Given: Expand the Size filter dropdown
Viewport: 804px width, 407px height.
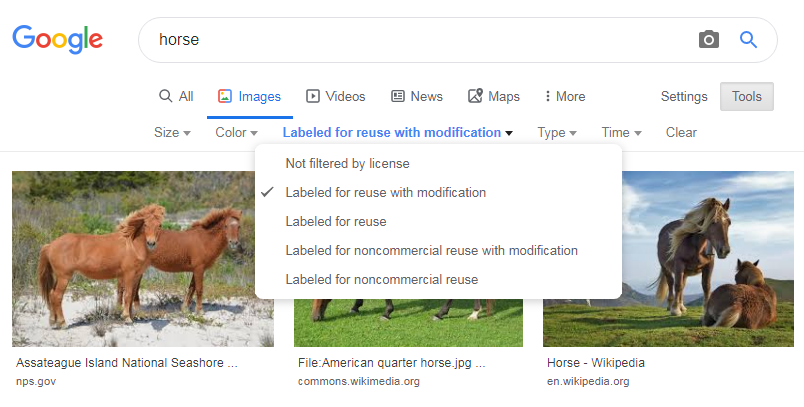Looking at the screenshot, I should click(171, 133).
